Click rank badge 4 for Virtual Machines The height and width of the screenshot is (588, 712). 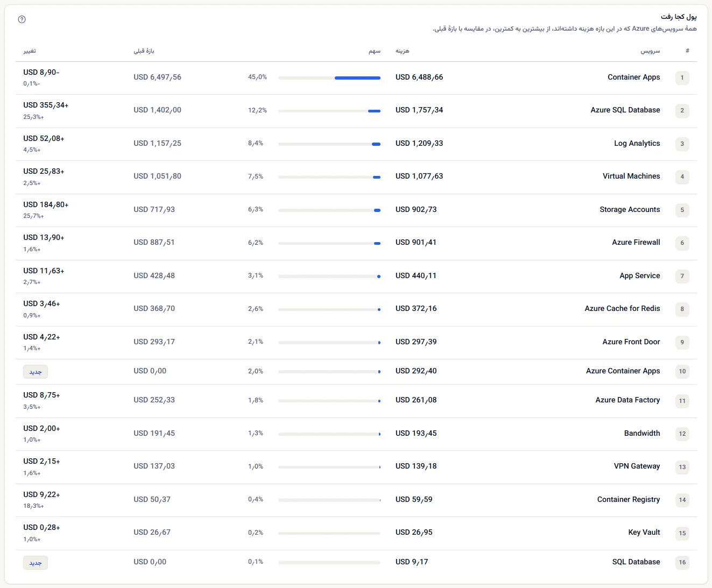pyautogui.click(x=682, y=176)
